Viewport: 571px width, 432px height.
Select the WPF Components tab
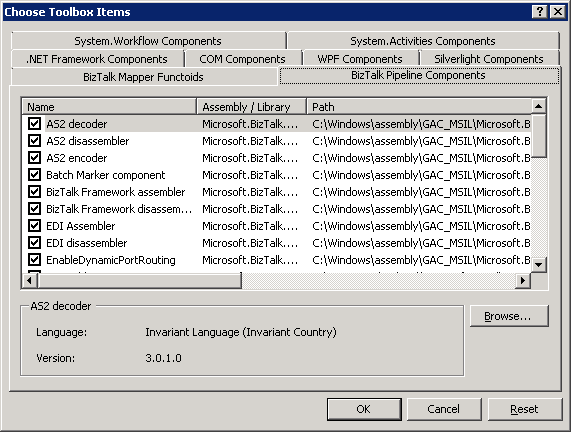[360, 59]
